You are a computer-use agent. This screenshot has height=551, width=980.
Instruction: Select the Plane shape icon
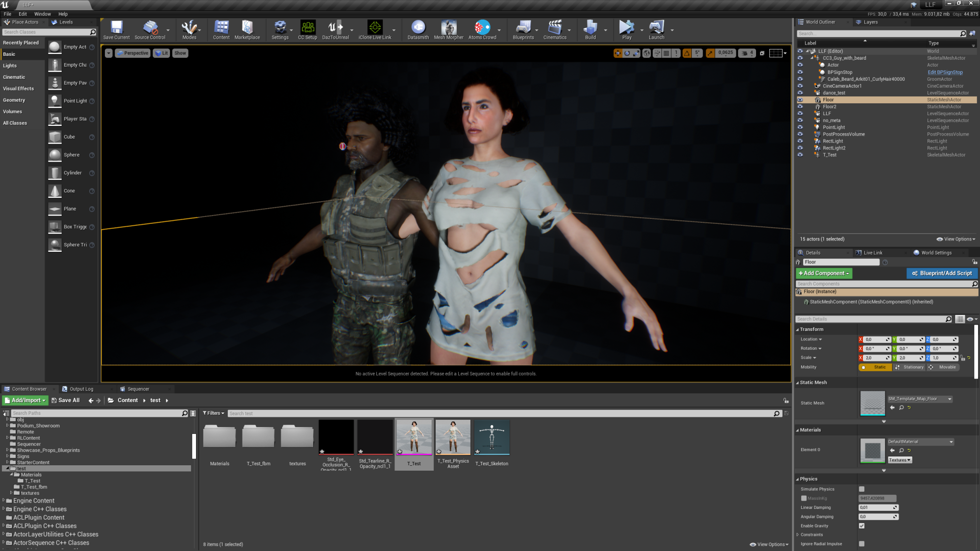(55, 209)
